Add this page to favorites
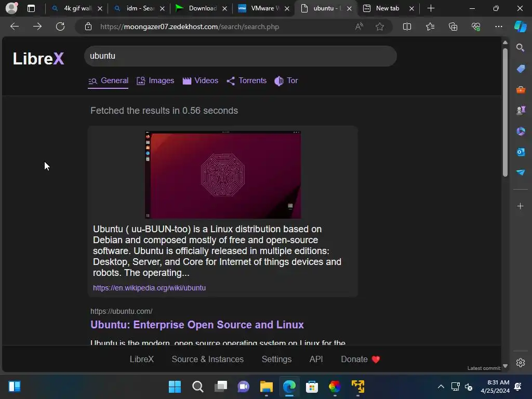Viewport: 532px width, 399px height. click(380, 26)
